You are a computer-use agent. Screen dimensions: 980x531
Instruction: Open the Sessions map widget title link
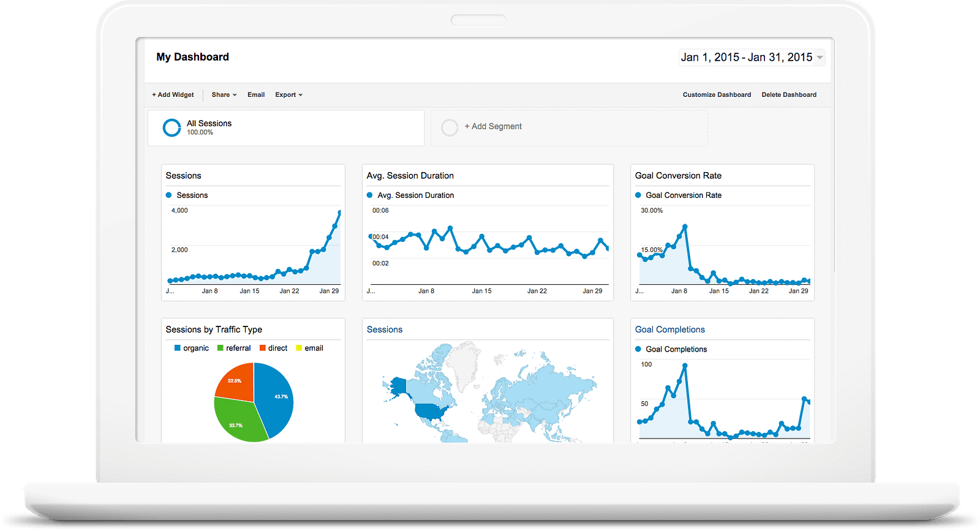(x=385, y=330)
